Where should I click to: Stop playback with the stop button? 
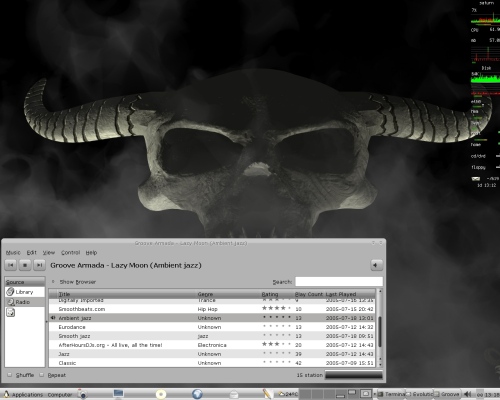pyautogui.click(x=25, y=265)
